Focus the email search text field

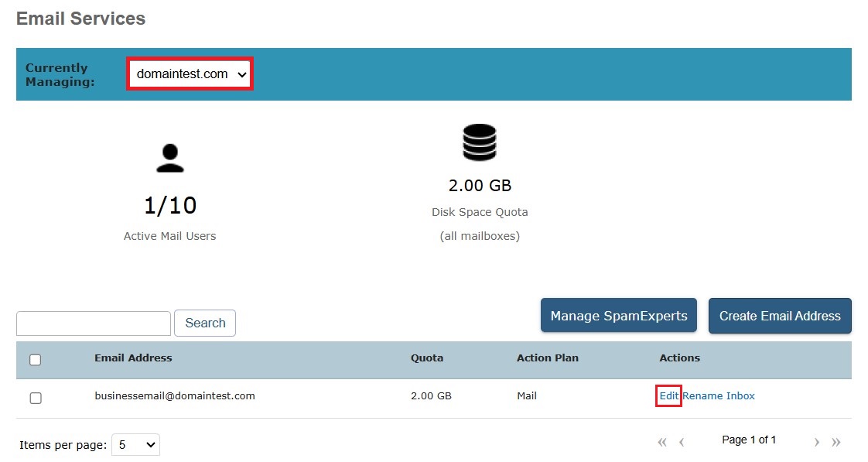tap(94, 323)
